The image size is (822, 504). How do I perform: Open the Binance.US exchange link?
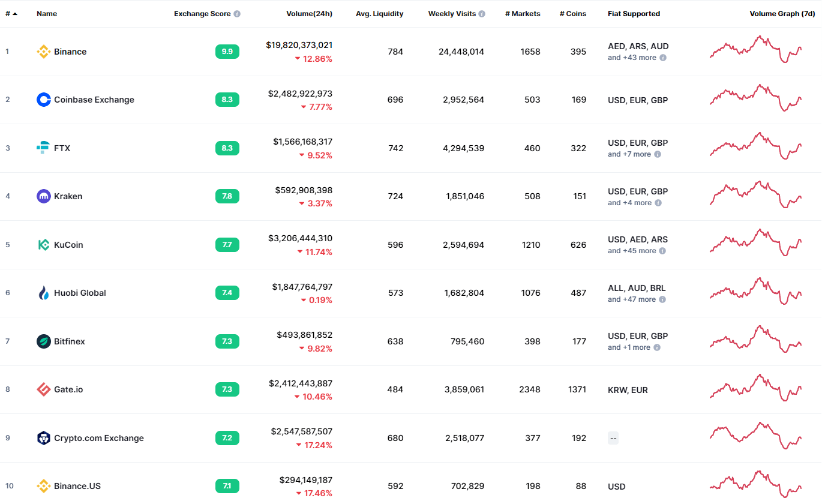pos(77,486)
